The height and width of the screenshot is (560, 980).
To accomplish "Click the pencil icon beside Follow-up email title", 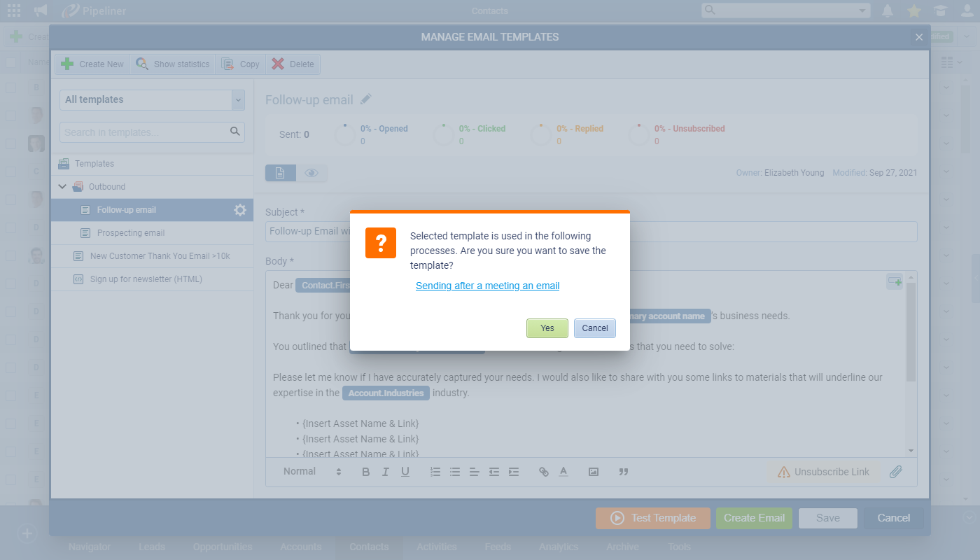I will tap(366, 99).
